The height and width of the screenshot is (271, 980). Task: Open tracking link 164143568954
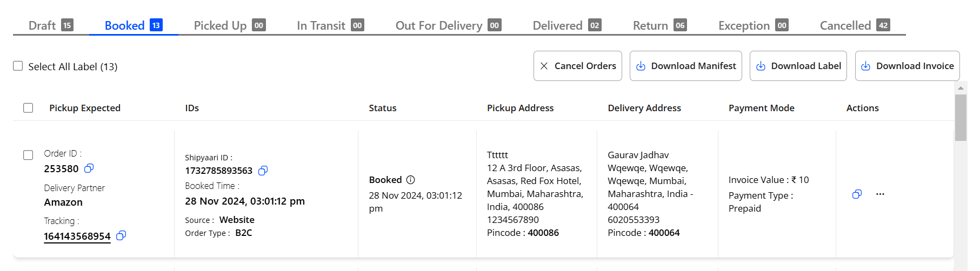click(x=77, y=236)
